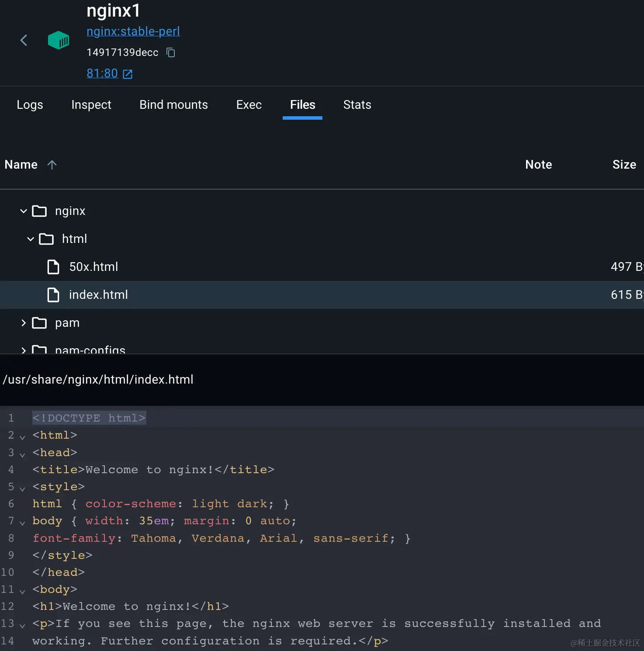Go back using the left chevron arrow

(x=24, y=41)
